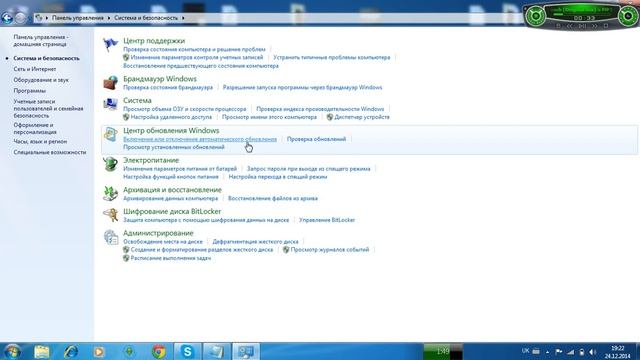This screenshot has width=640, height=360.
Task: Click Освобождение места на диске link
Action: coord(162,242)
